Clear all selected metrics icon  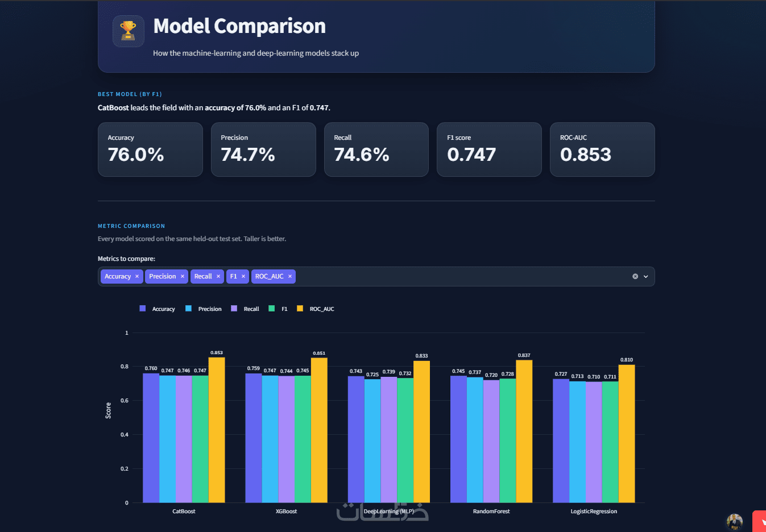635,276
